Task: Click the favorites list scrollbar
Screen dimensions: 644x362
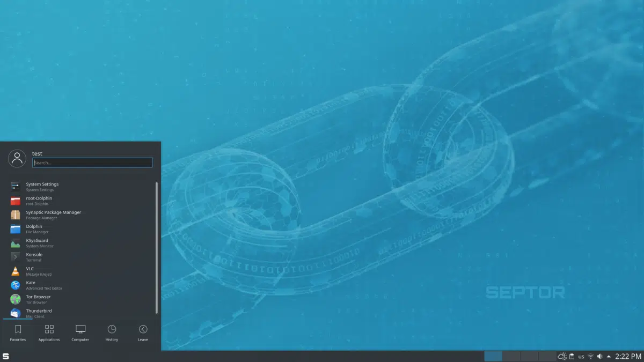Action: (x=157, y=248)
